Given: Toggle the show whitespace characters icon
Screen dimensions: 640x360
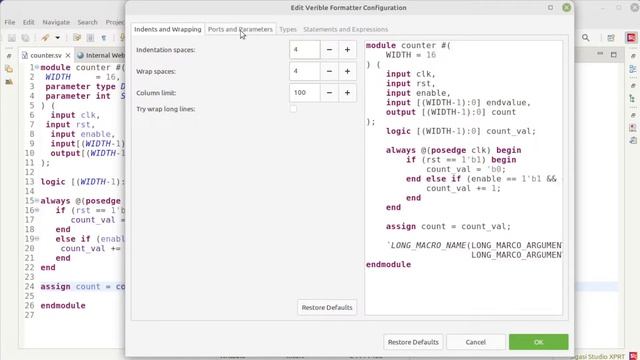Looking at the screenshot, I should coord(104,38).
